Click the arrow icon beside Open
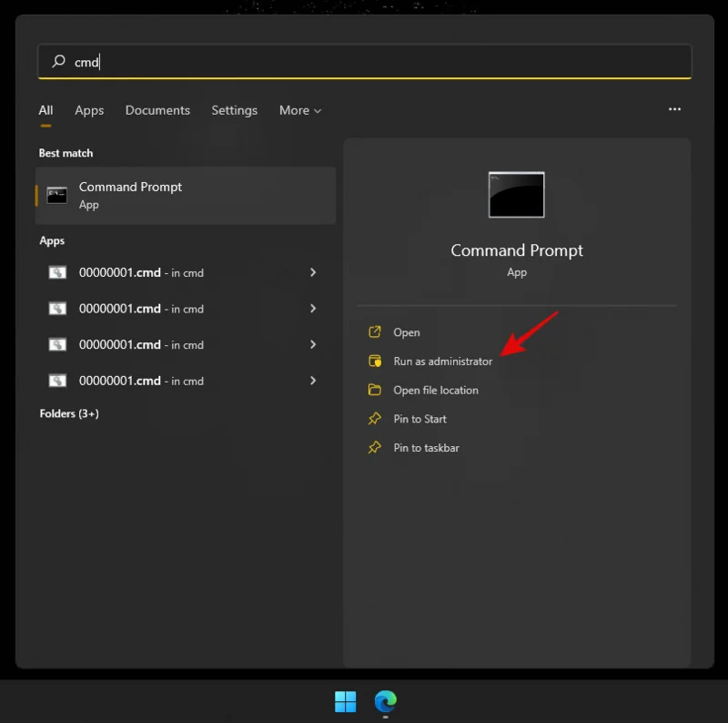728x723 pixels. [x=375, y=331]
